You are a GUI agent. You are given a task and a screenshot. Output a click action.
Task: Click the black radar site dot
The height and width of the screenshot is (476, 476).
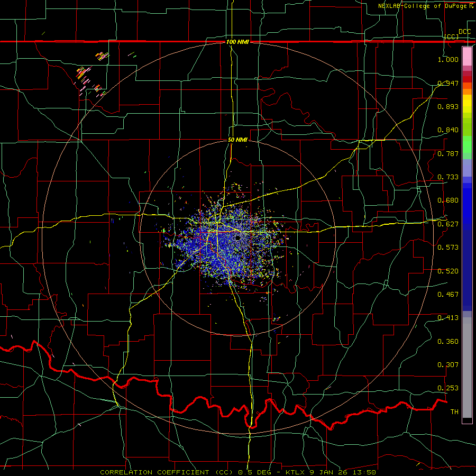point(238,238)
